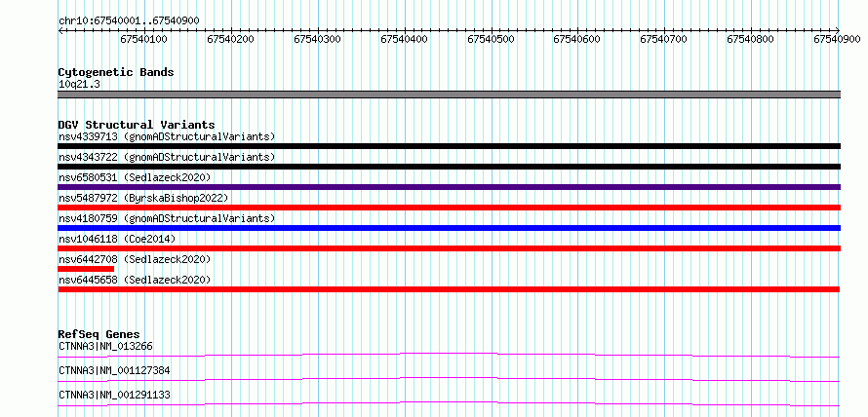Viewport: 868px width, 417px height.
Task: Click the red bar under nsv5487972
Action: (x=449, y=208)
